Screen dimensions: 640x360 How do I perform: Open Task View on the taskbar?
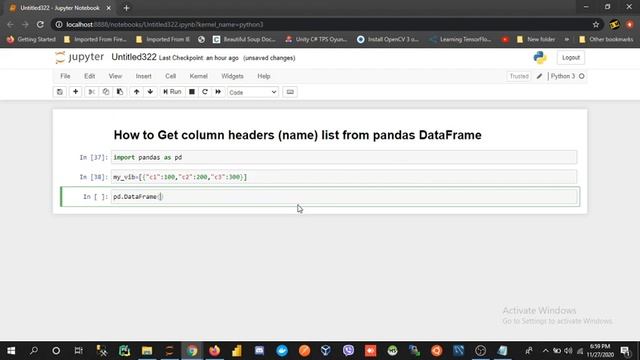pos(78,351)
